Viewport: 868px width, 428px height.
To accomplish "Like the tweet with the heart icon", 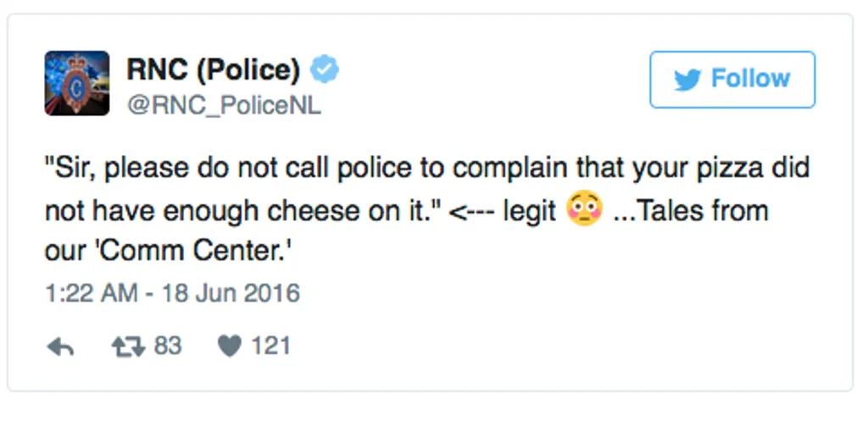I will pos(230,347).
